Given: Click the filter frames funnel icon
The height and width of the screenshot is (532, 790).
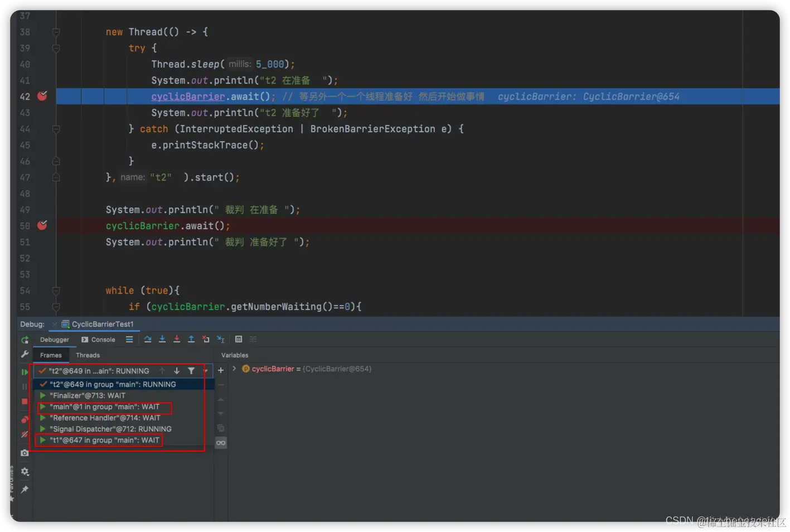Looking at the screenshot, I should pyautogui.click(x=191, y=371).
